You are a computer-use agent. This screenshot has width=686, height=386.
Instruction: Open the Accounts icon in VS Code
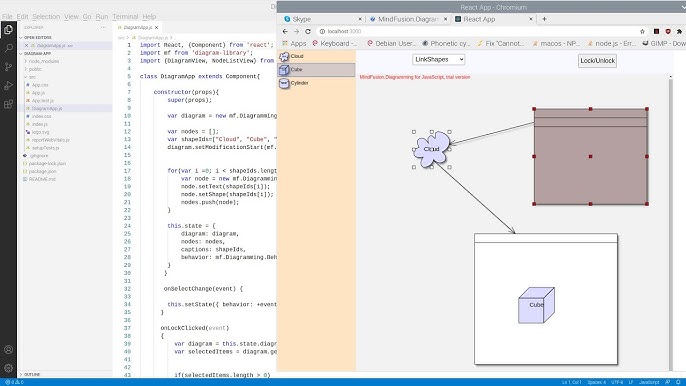point(8,350)
